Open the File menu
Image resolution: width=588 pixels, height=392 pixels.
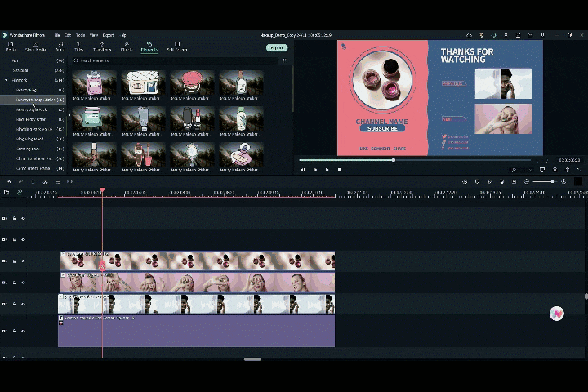pyautogui.click(x=57, y=35)
